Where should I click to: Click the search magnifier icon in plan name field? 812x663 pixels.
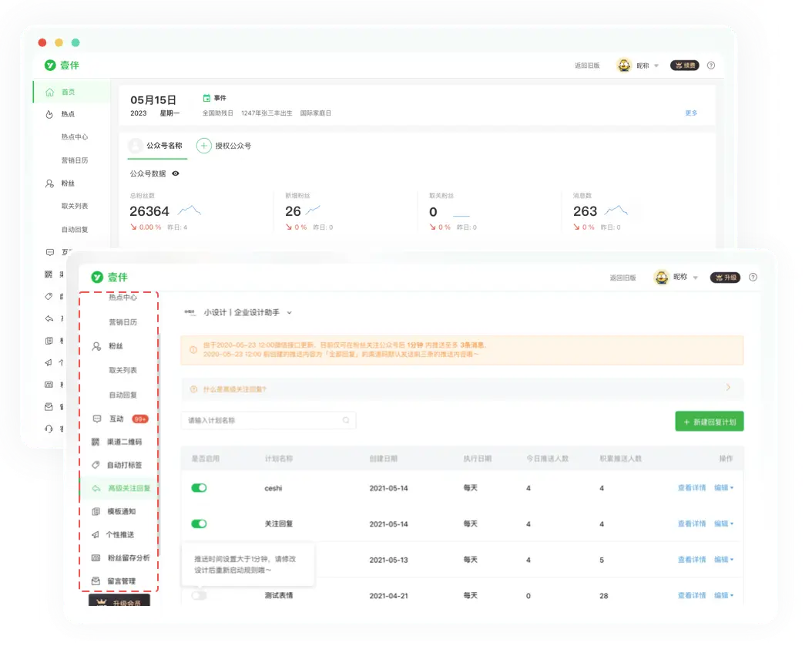[x=346, y=420]
